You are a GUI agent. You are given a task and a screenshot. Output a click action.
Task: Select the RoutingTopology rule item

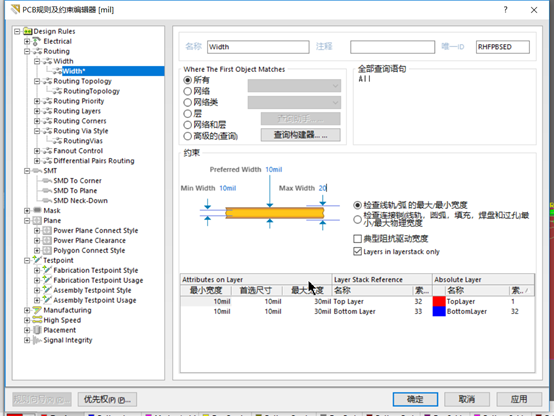92,91
